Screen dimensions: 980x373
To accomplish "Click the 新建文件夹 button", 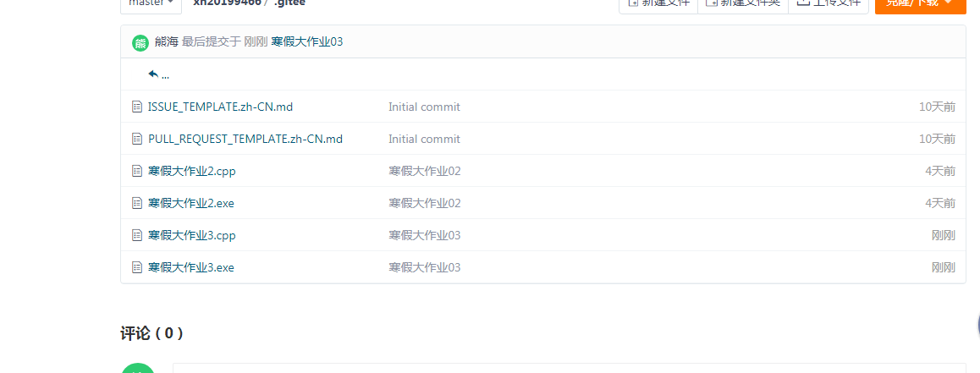I will click(742, 4).
